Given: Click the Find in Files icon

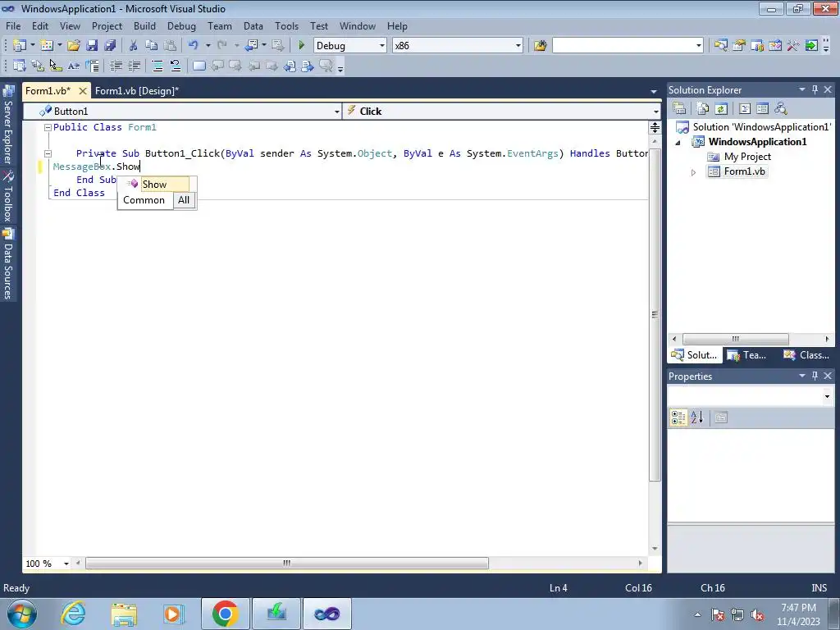Looking at the screenshot, I should [540, 46].
